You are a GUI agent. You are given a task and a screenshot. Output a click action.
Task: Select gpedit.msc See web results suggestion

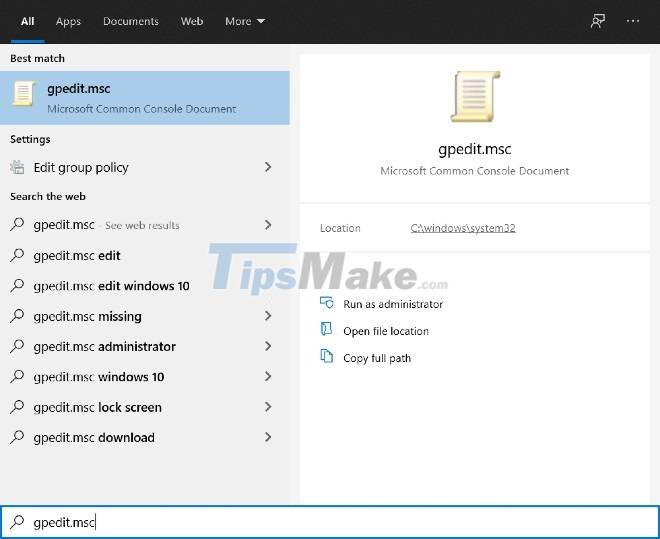coord(145,225)
